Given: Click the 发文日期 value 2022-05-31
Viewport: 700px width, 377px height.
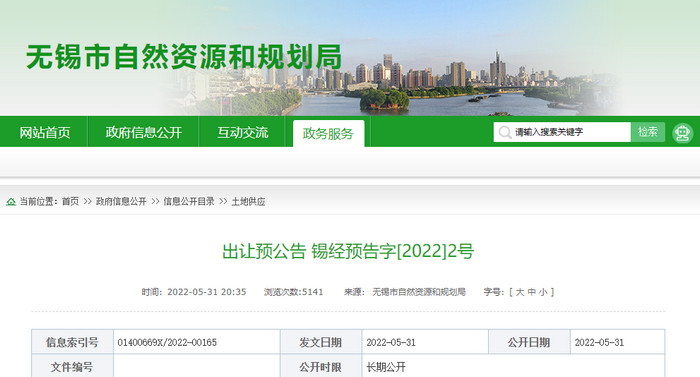Looking at the screenshot, I should (391, 343).
